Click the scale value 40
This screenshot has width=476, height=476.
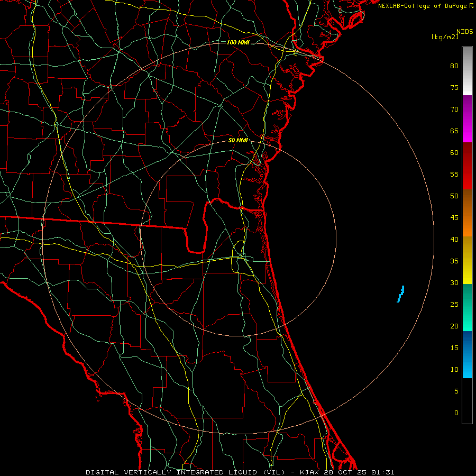pyautogui.click(x=454, y=240)
